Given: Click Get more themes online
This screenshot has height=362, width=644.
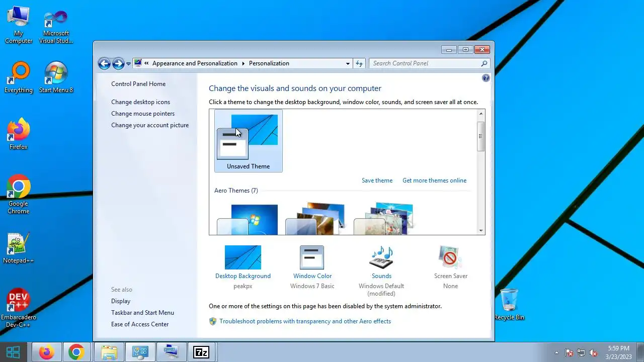Looking at the screenshot, I should tap(434, 180).
